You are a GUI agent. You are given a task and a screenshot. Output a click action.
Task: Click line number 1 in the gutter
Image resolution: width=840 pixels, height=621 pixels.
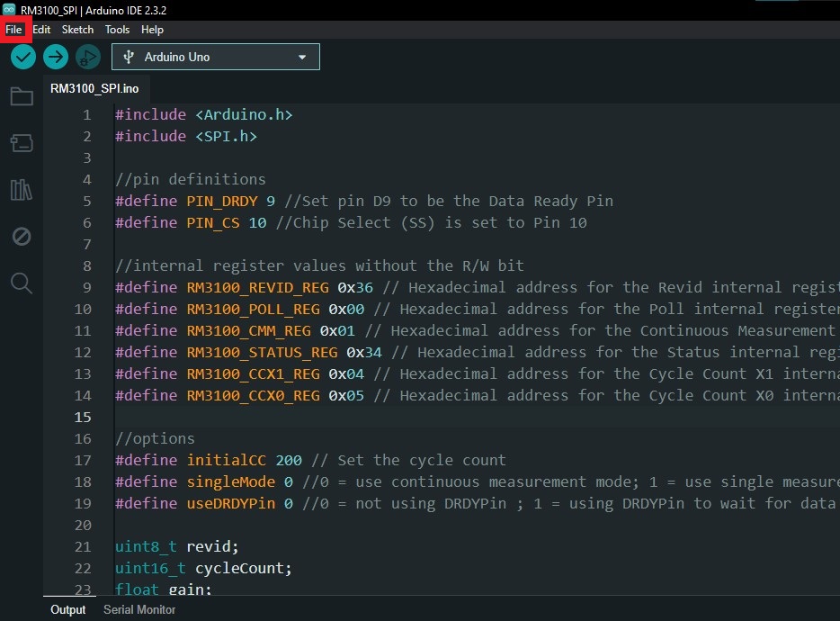point(86,115)
